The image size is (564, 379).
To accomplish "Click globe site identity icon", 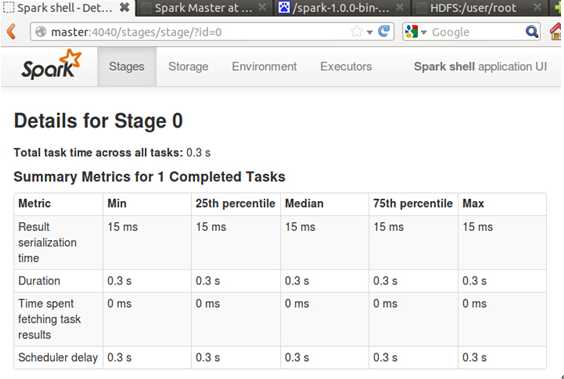I will coord(41,32).
